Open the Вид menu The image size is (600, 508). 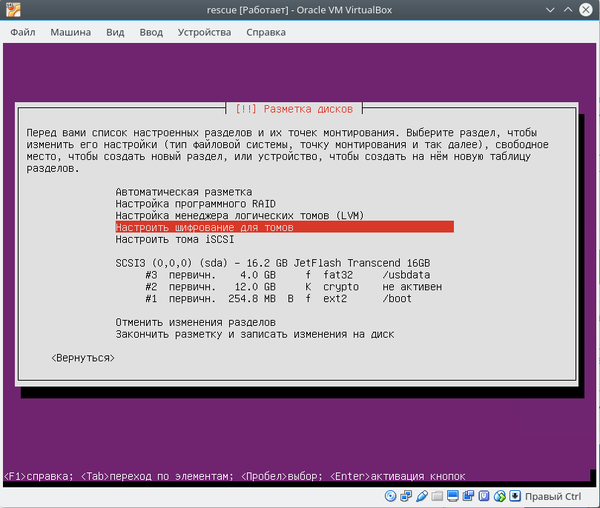[115, 32]
